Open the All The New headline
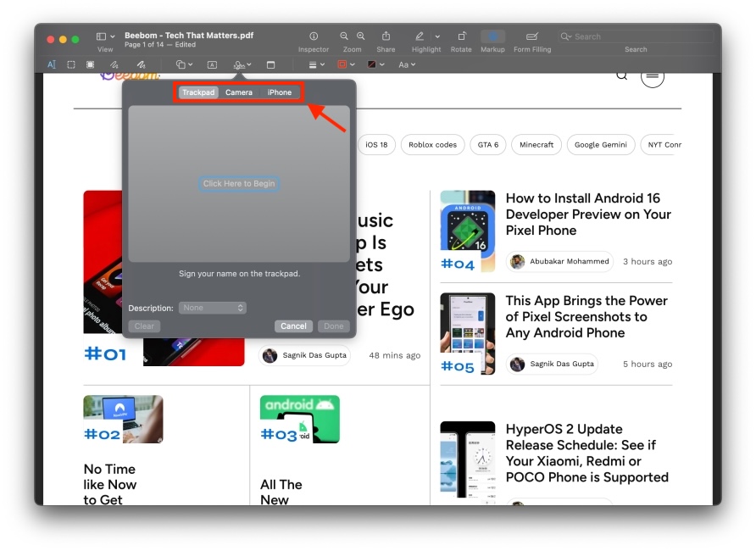The image size is (756, 551). pos(281,492)
